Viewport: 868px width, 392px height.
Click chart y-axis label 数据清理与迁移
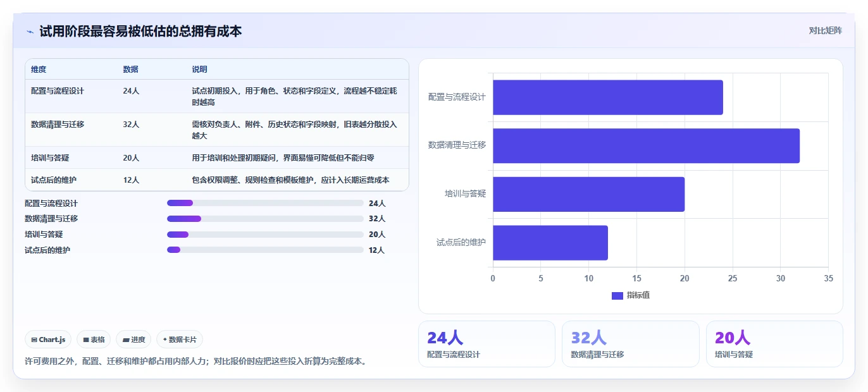pos(457,145)
